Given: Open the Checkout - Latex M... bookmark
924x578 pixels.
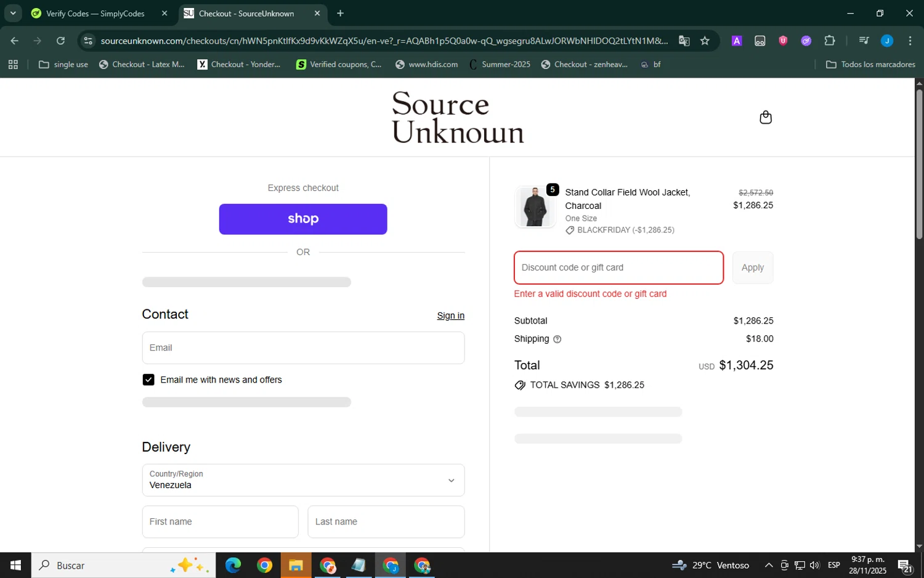Looking at the screenshot, I should point(142,64).
